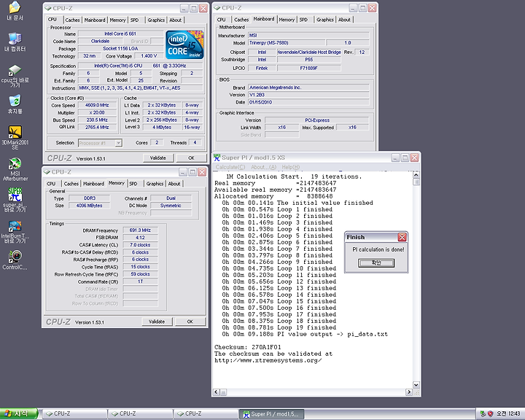
Task: Open Help menu in Super PI
Action: click(x=291, y=167)
